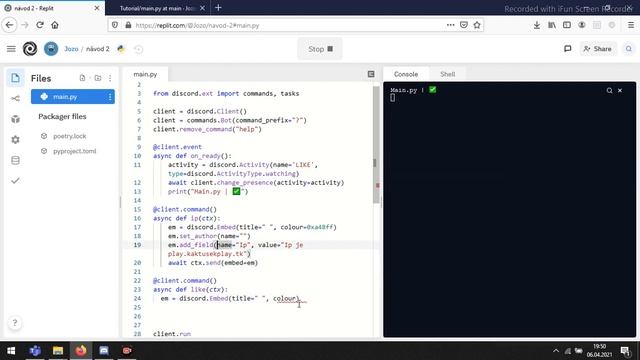The image size is (640, 360).
Task: Open the Unit tests checkmark icon
Action: 15,180
